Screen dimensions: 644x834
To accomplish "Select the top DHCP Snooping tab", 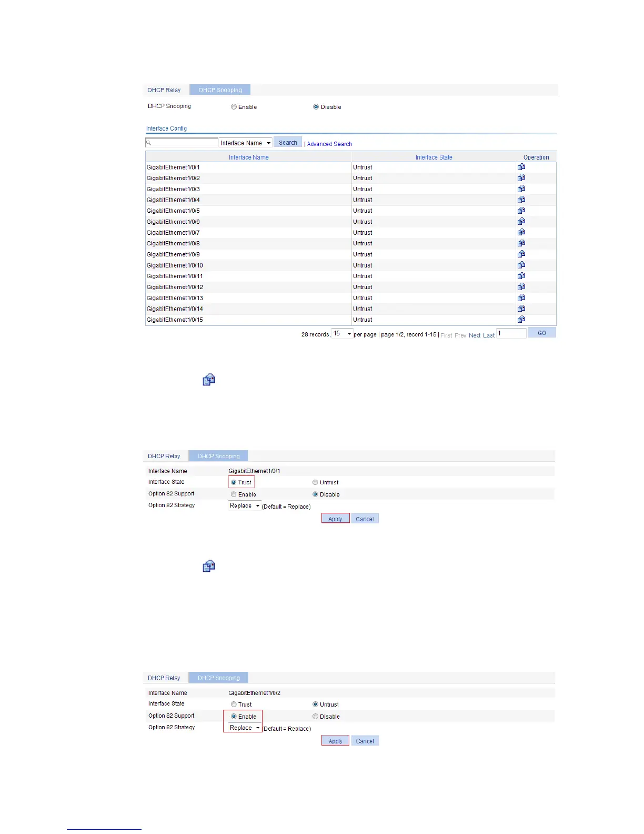I will [220, 90].
